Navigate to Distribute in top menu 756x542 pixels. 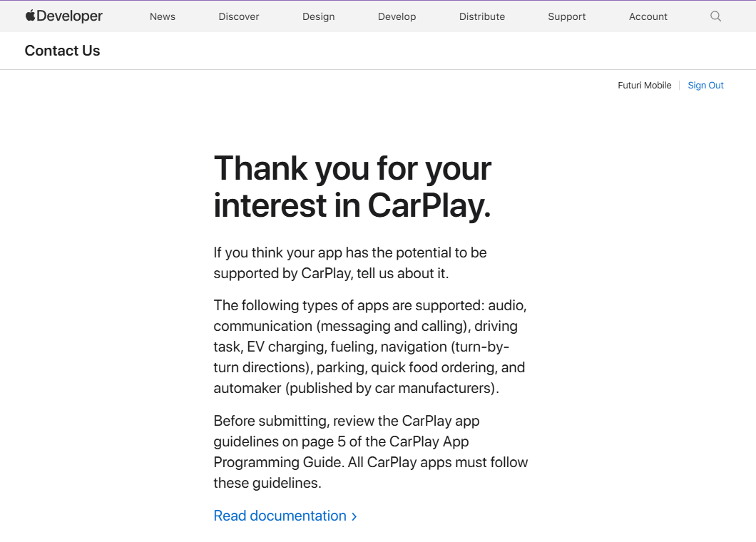click(482, 16)
